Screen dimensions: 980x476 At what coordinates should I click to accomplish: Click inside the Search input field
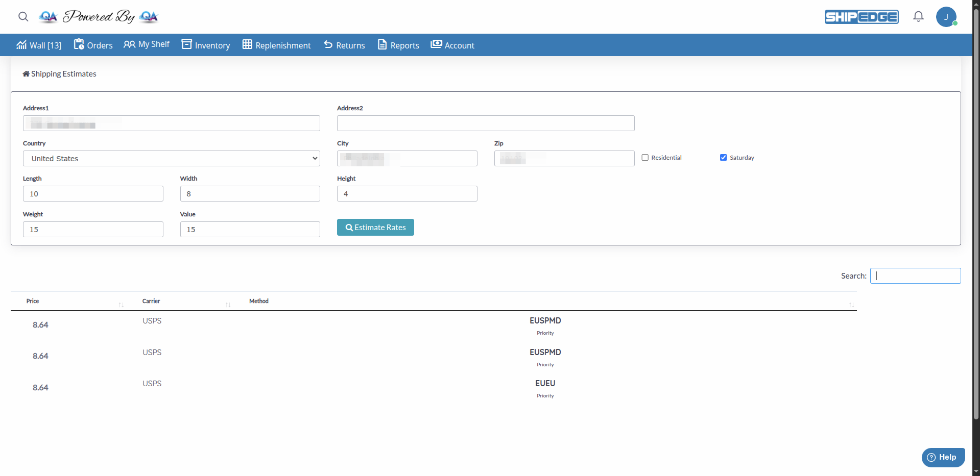pyautogui.click(x=915, y=275)
